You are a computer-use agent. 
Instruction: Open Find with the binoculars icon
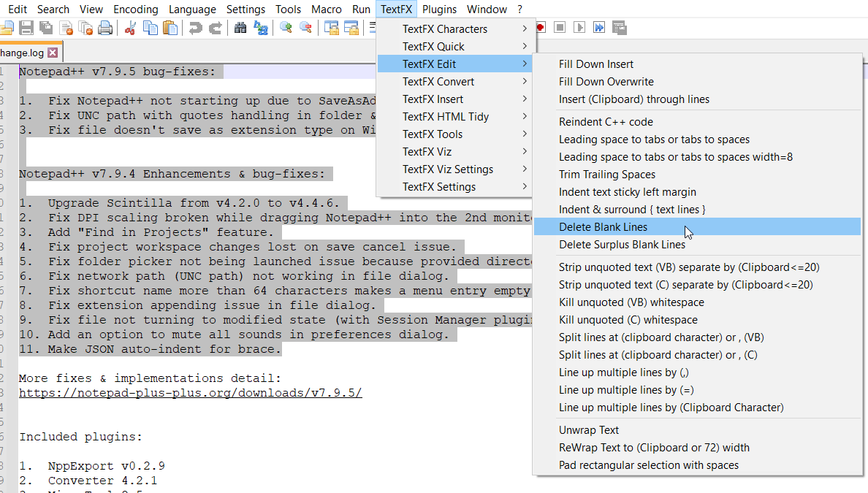coord(240,28)
